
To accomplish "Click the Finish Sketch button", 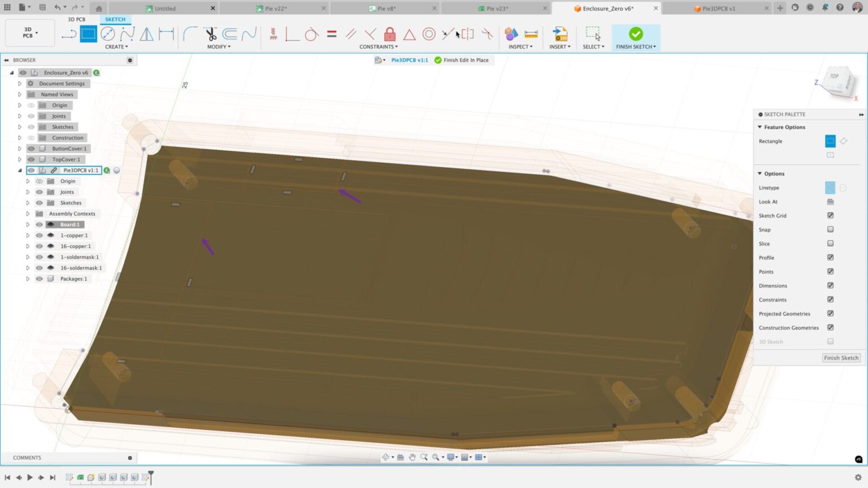I will tap(841, 358).
